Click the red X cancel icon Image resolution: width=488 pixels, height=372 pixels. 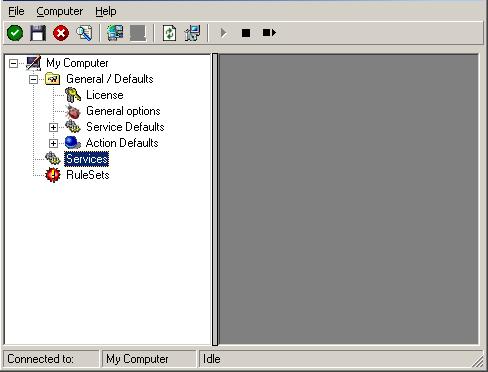point(61,33)
